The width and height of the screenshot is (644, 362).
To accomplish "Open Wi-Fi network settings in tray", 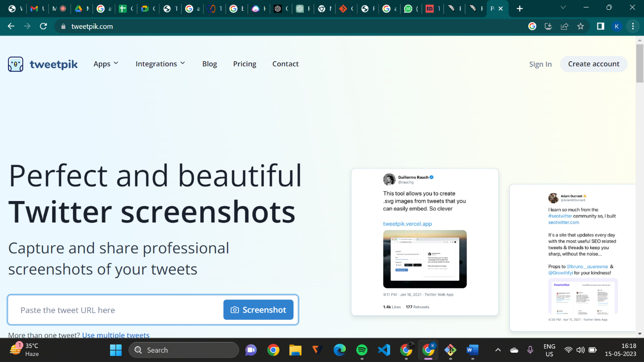I will pyautogui.click(x=568, y=350).
